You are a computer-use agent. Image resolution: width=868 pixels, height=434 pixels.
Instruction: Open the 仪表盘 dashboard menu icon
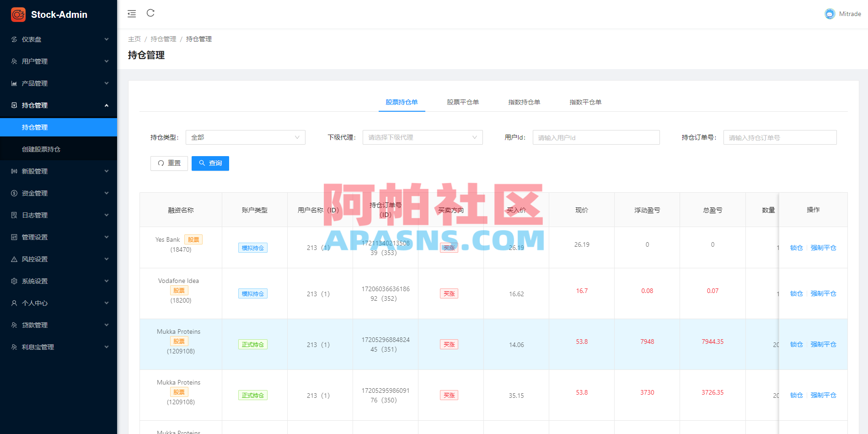tap(14, 39)
